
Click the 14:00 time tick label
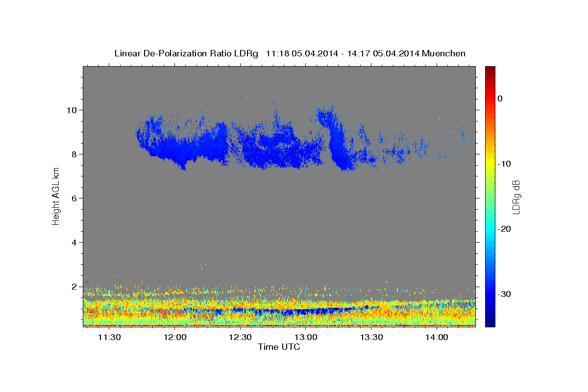click(437, 337)
